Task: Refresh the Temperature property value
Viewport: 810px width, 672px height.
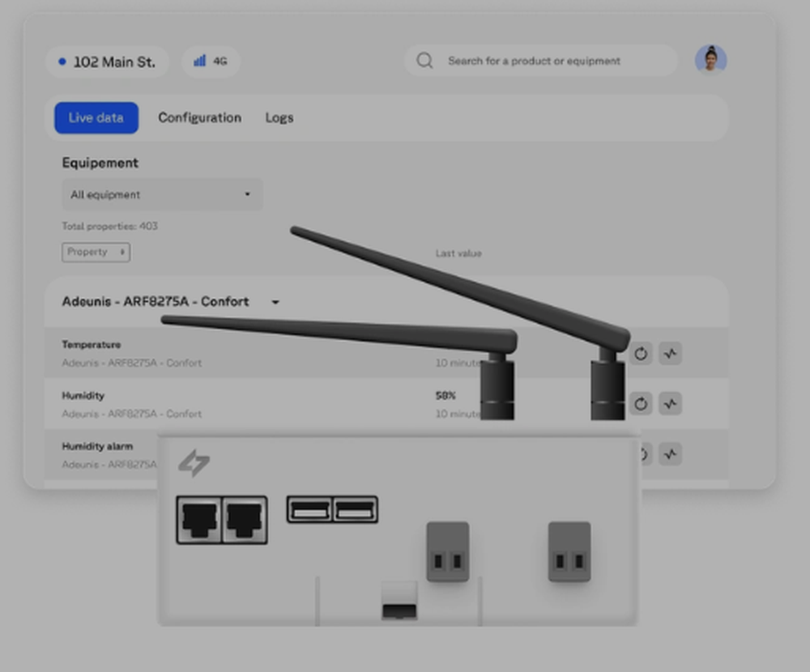Action: point(641,354)
